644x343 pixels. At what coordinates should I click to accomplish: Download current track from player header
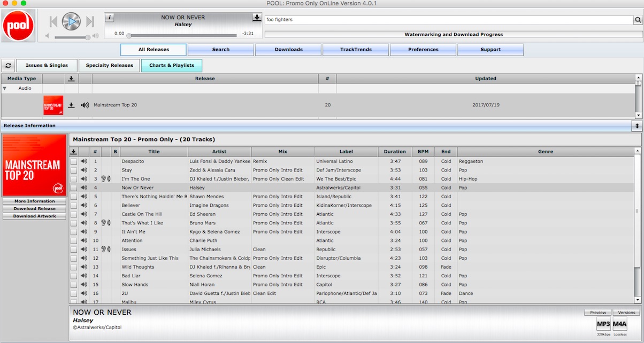(257, 18)
